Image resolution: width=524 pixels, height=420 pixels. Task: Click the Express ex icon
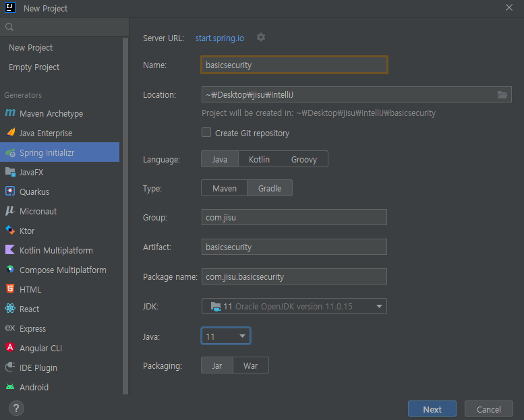tap(10, 328)
